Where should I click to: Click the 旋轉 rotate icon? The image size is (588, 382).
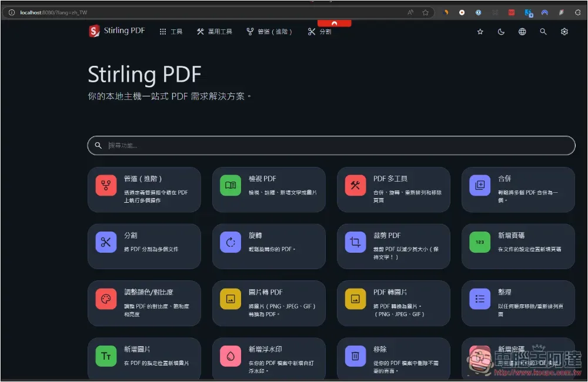(x=230, y=242)
